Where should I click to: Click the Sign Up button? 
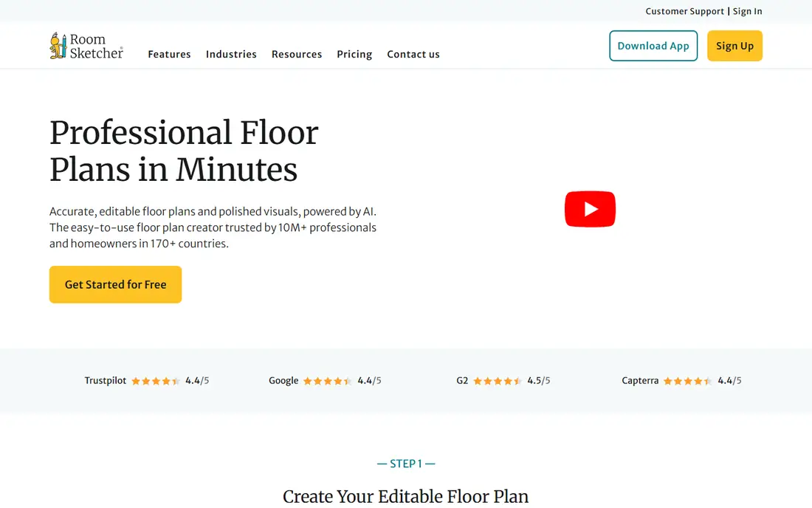(734, 46)
